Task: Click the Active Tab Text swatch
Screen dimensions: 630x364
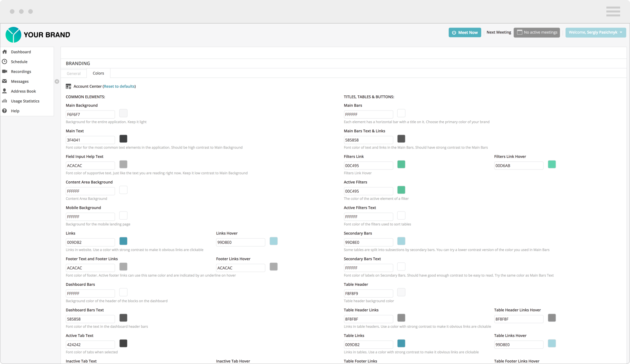Action: pyautogui.click(x=123, y=343)
